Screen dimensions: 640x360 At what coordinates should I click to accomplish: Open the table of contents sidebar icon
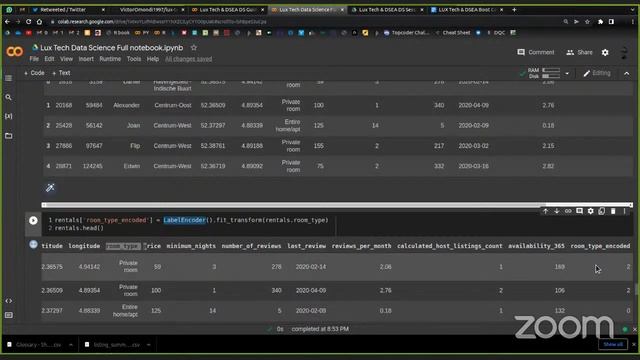9,78
